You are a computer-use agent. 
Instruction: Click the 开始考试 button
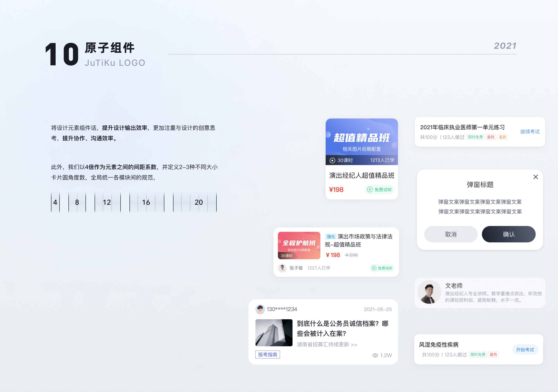point(525,350)
